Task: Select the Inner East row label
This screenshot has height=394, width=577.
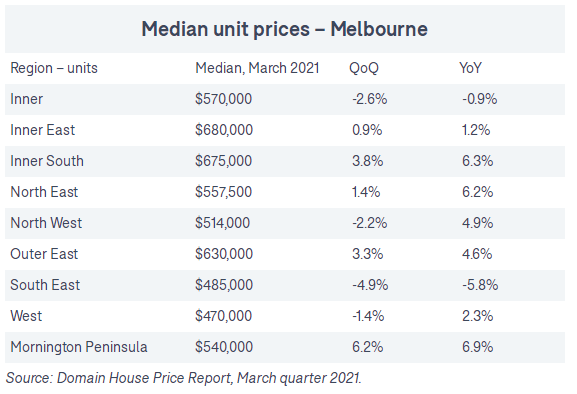Action: (x=42, y=130)
